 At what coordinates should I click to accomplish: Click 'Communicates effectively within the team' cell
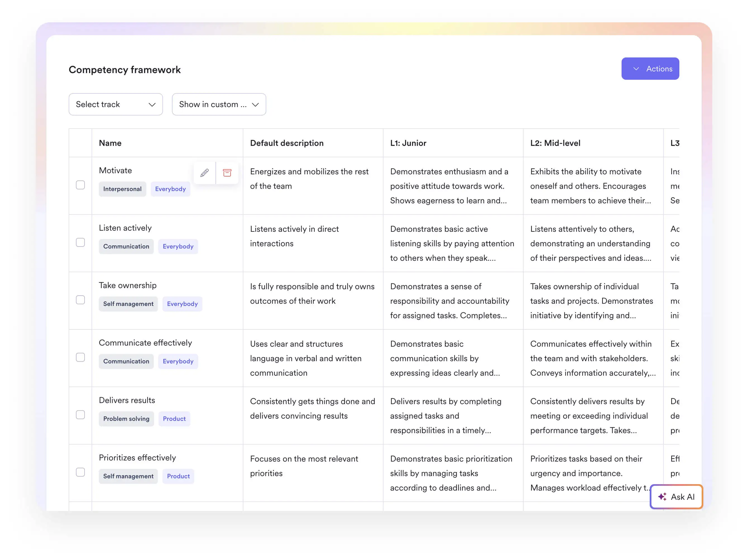[x=593, y=358]
